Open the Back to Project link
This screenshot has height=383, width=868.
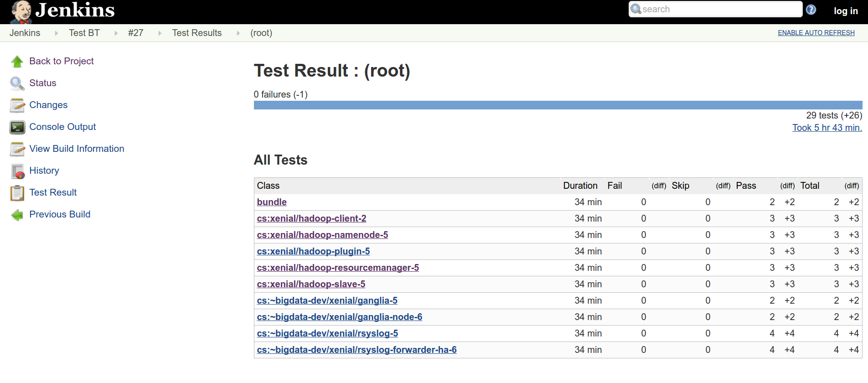62,61
